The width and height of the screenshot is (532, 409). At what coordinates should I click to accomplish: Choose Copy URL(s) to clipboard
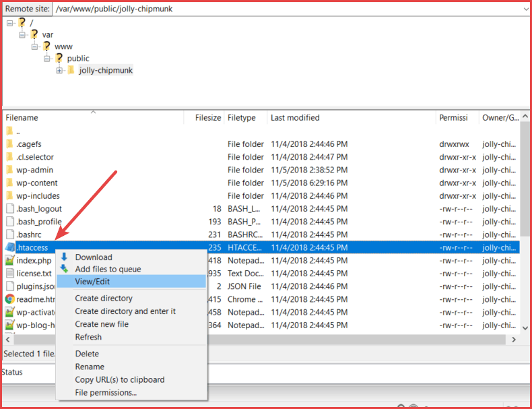coord(131,379)
